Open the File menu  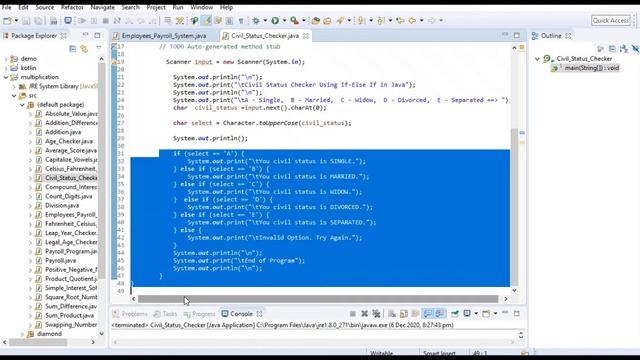coord(7,7)
